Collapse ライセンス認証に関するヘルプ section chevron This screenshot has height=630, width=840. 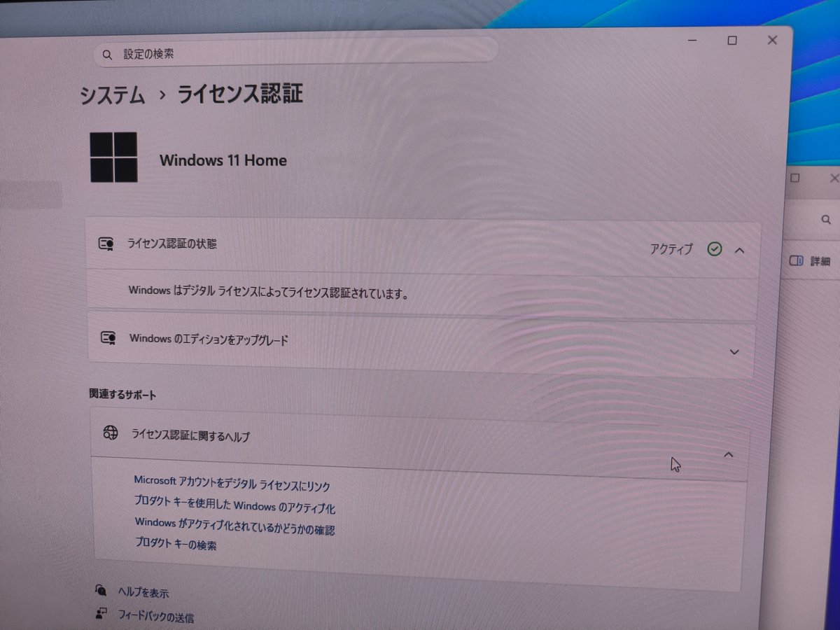click(x=728, y=455)
